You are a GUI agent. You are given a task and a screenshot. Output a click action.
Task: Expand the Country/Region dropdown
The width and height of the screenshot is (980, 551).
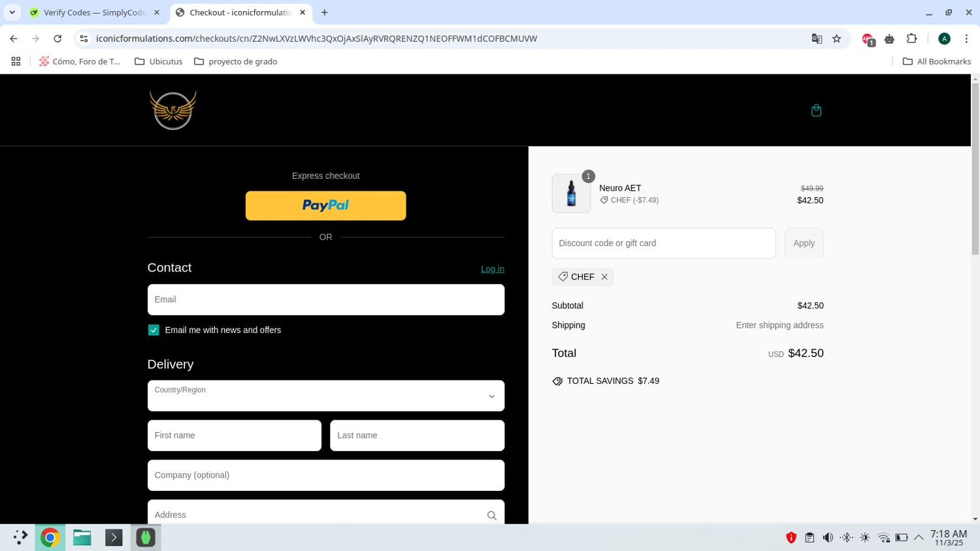coord(326,396)
